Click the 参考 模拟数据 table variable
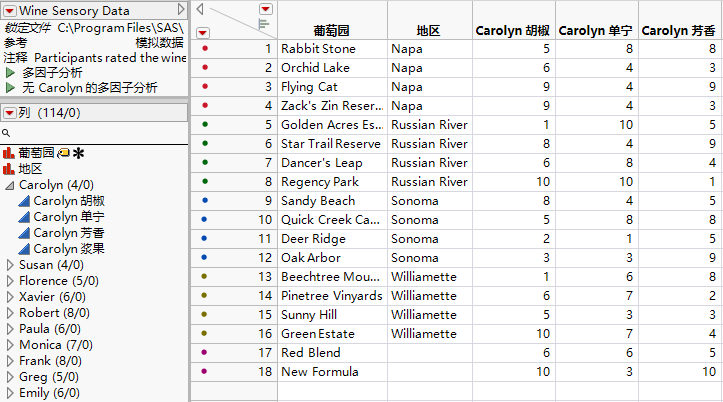 tap(94, 43)
